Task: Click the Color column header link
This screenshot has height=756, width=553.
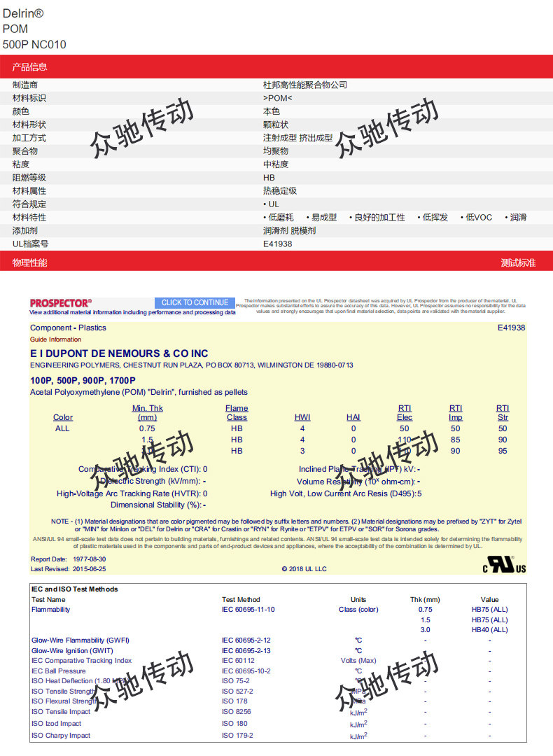Action: 63,417
